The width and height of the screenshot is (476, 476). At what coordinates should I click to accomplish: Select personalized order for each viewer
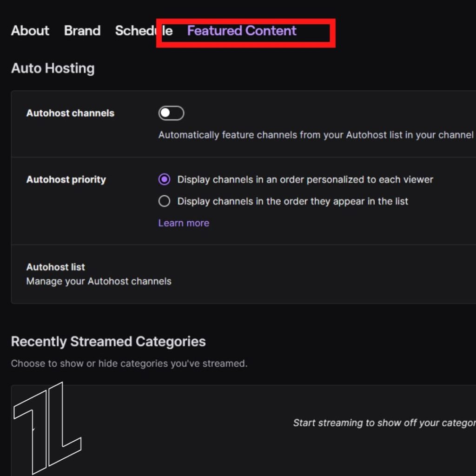(x=164, y=179)
